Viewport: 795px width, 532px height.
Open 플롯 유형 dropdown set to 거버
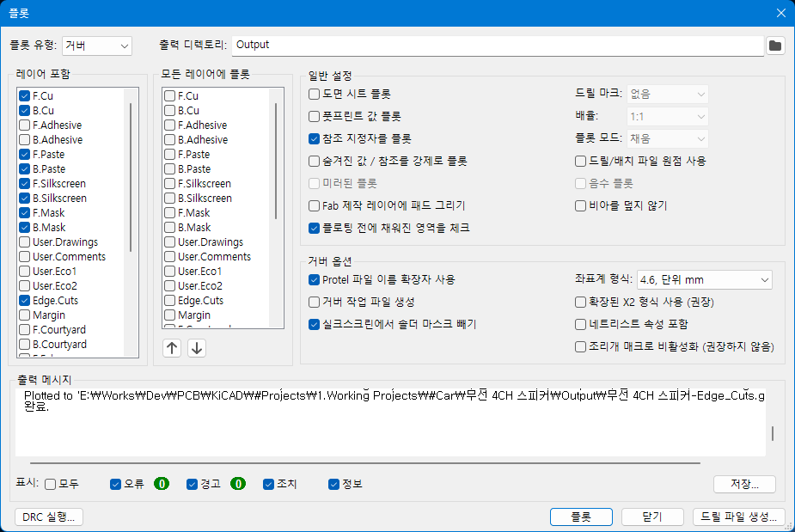pyautogui.click(x=97, y=46)
